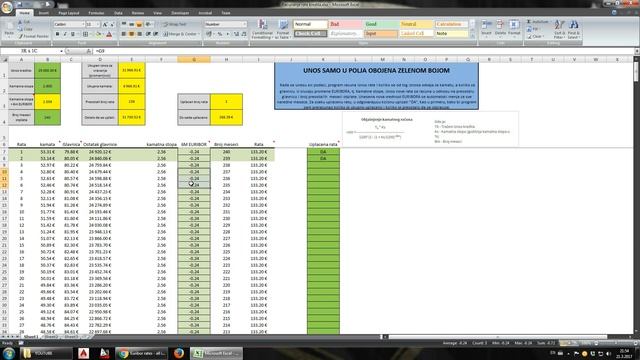Apply the Good cell style

pos(381,24)
